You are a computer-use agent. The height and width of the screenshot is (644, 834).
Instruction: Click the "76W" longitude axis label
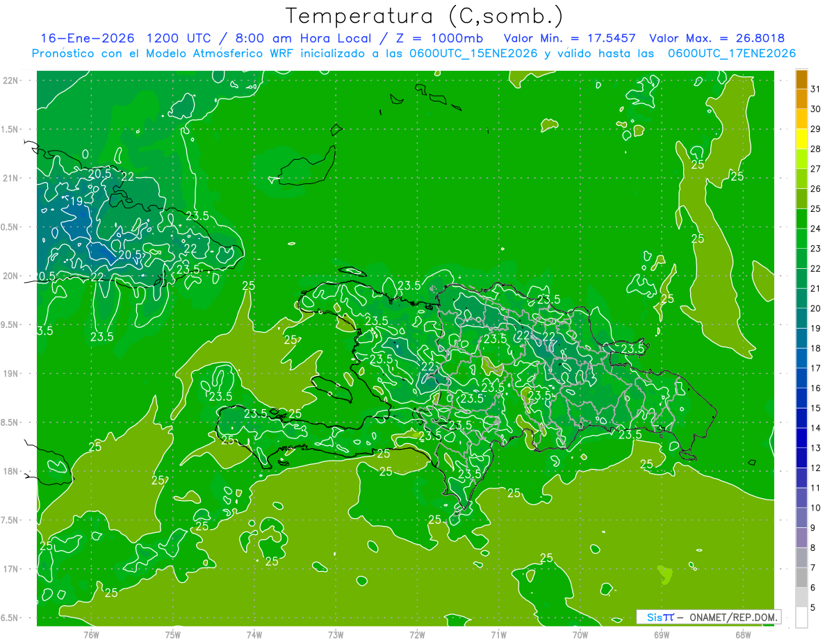tap(91, 635)
